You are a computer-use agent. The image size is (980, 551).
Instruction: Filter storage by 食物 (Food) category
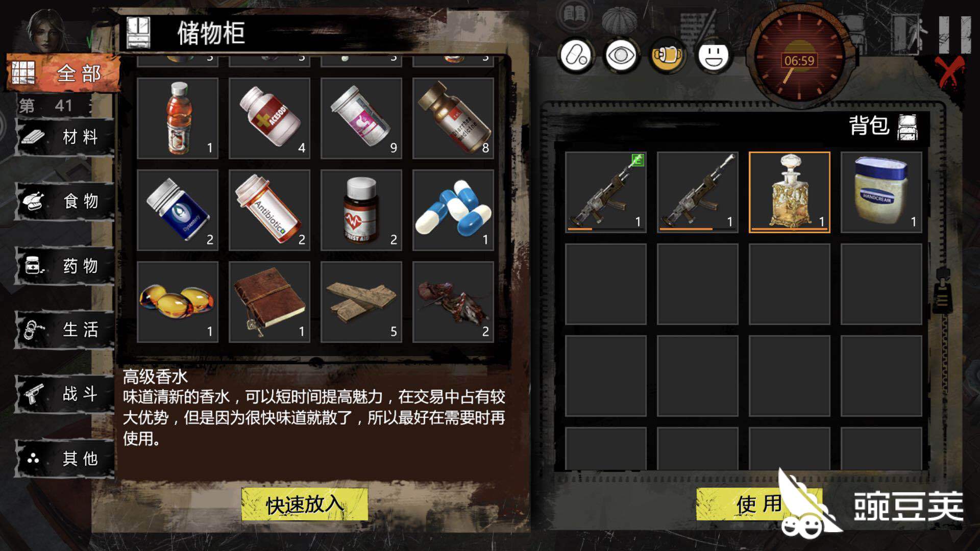point(65,202)
